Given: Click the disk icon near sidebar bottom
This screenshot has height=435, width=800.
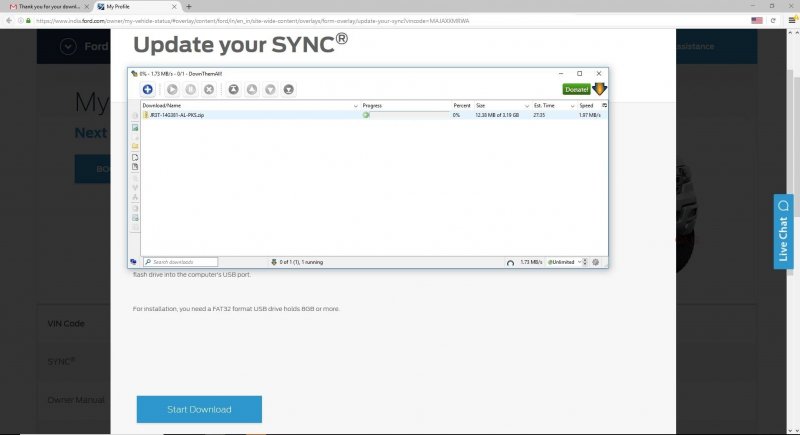Looking at the screenshot, I should 135,218.
